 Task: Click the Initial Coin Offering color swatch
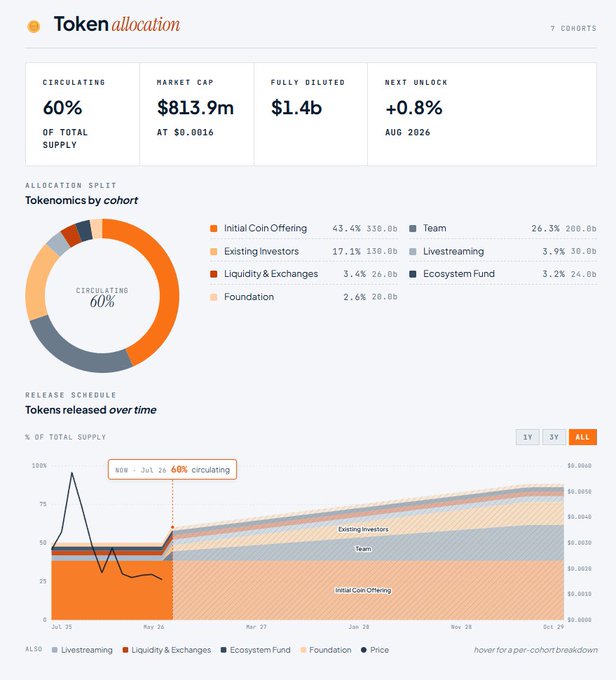213,229
